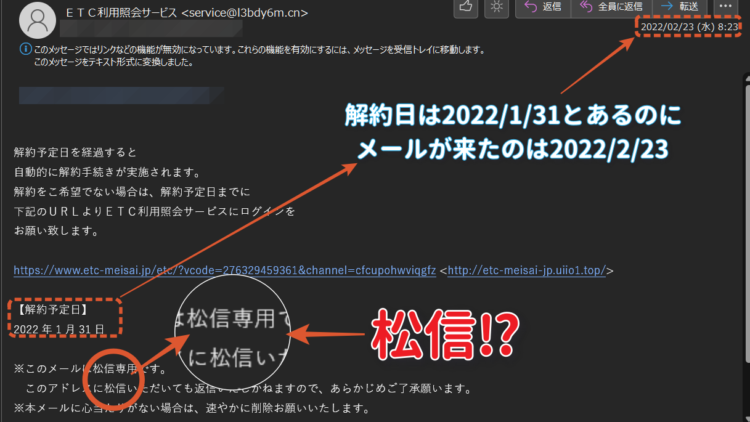Screen dimensions: 750x422
Task: Open the etc-meisai.jp vcode link
Action: coord(225,270)
